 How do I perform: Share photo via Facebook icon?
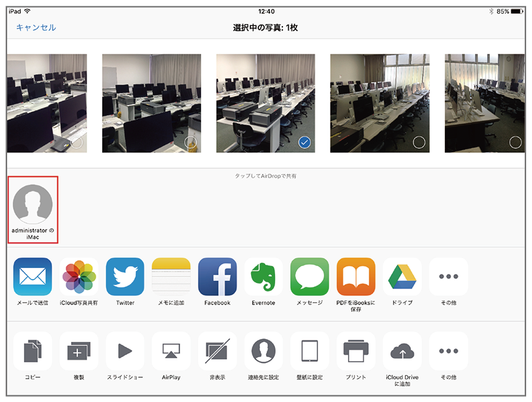coord(217,277)
